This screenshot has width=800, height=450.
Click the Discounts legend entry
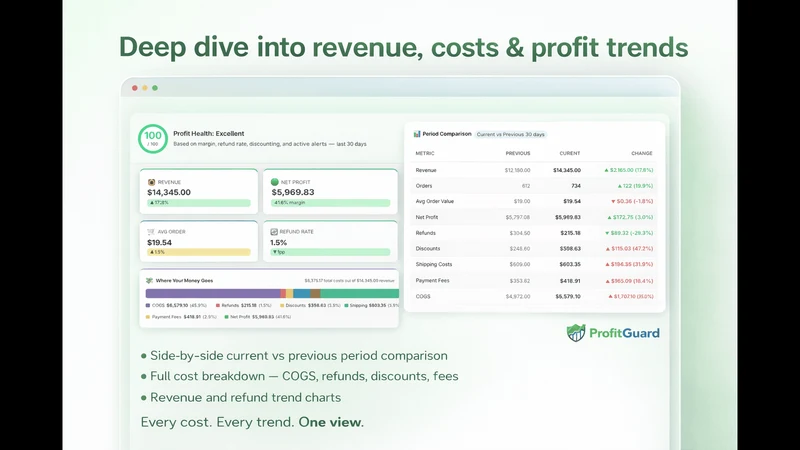(x=310, y=306)
